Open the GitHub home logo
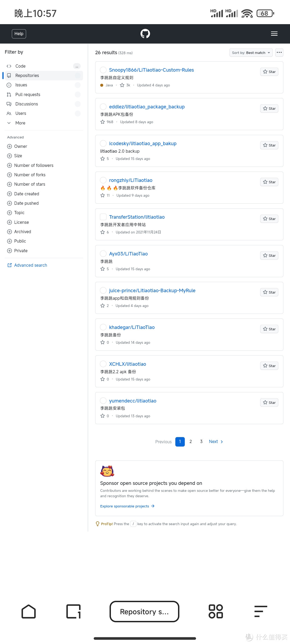Image resolution: width=290 pixels, height=644 pixels. point(145,34)
